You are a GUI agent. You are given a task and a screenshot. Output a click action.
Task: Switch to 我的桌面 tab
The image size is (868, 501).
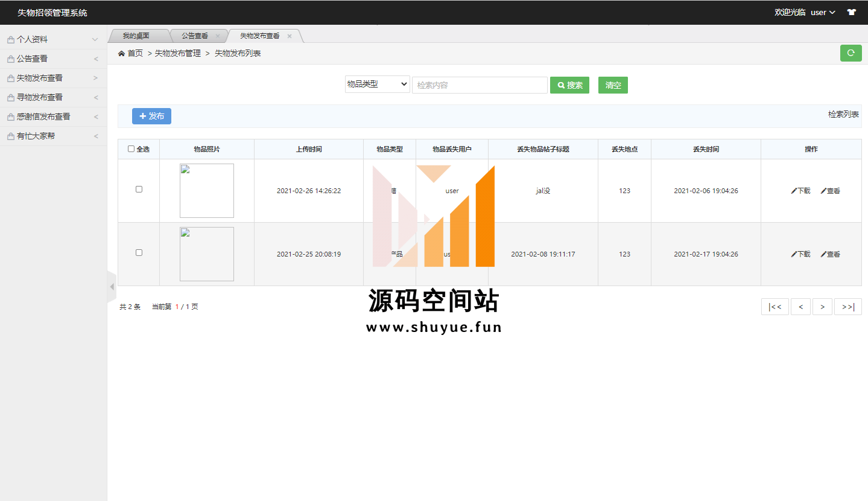(x=136, y=36)
